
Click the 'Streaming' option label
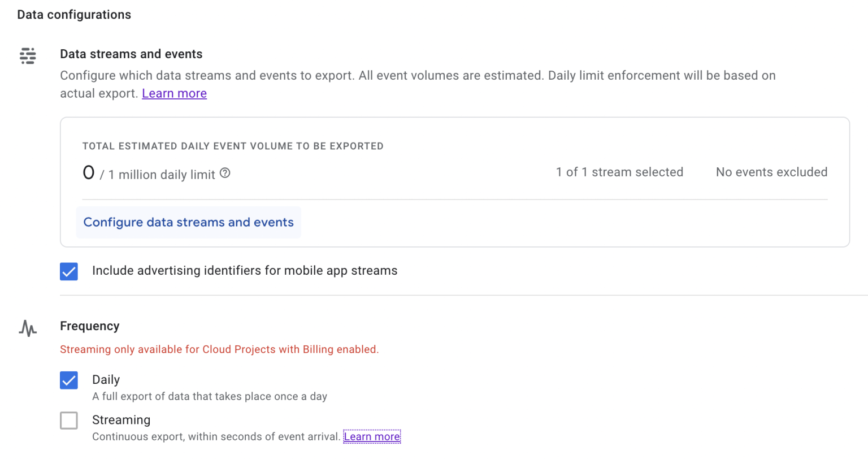tap(121, 420)
